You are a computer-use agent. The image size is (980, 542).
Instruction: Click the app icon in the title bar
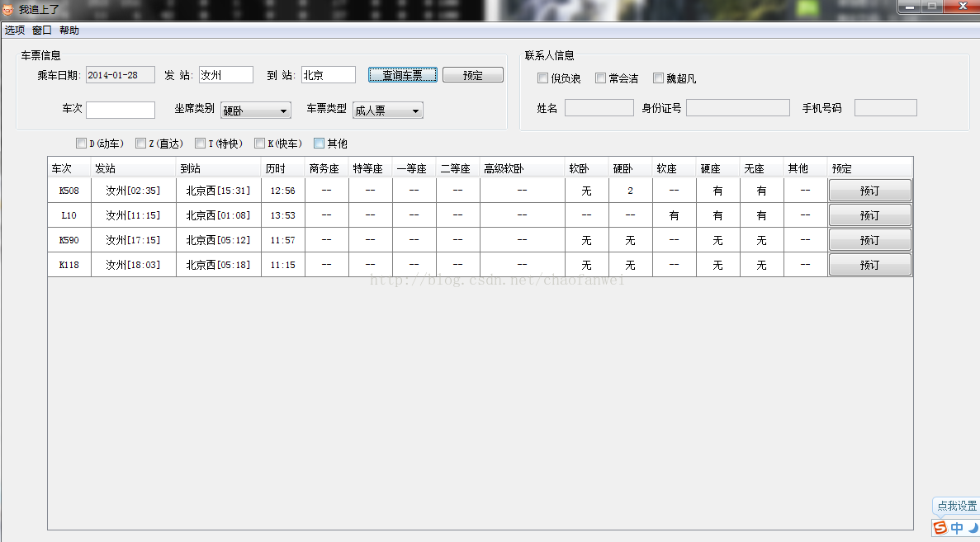click(x=8, y=9)
